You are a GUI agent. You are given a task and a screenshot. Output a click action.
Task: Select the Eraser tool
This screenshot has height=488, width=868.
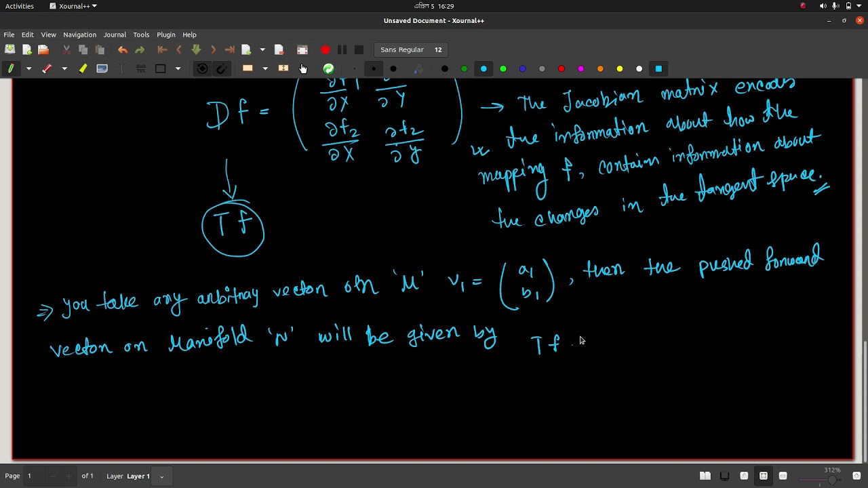point(47,68)
